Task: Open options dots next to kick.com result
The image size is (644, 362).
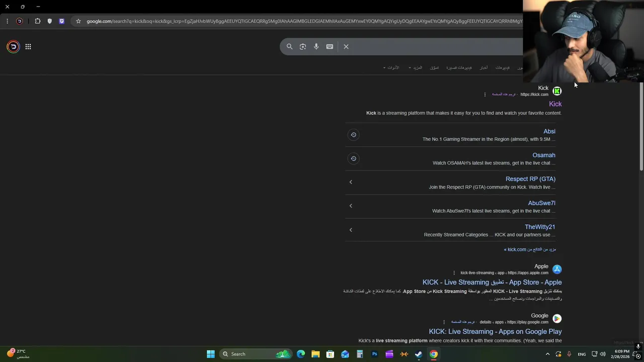Action: click(485, 95)
